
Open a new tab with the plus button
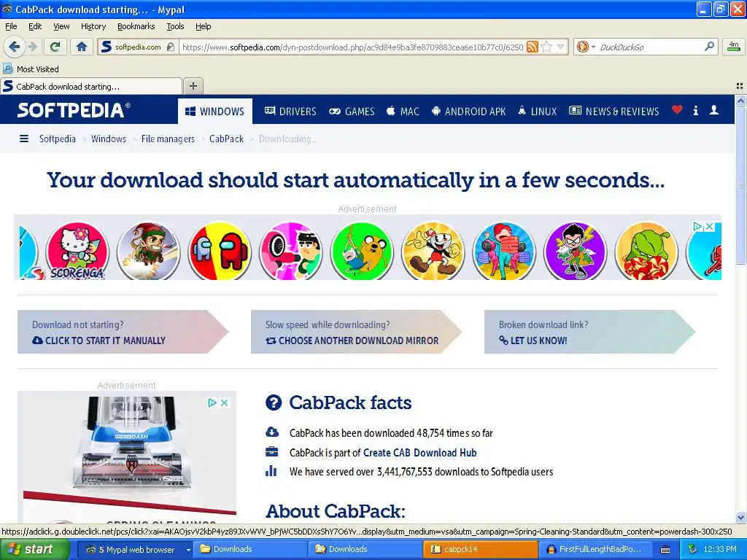(193, 86)
